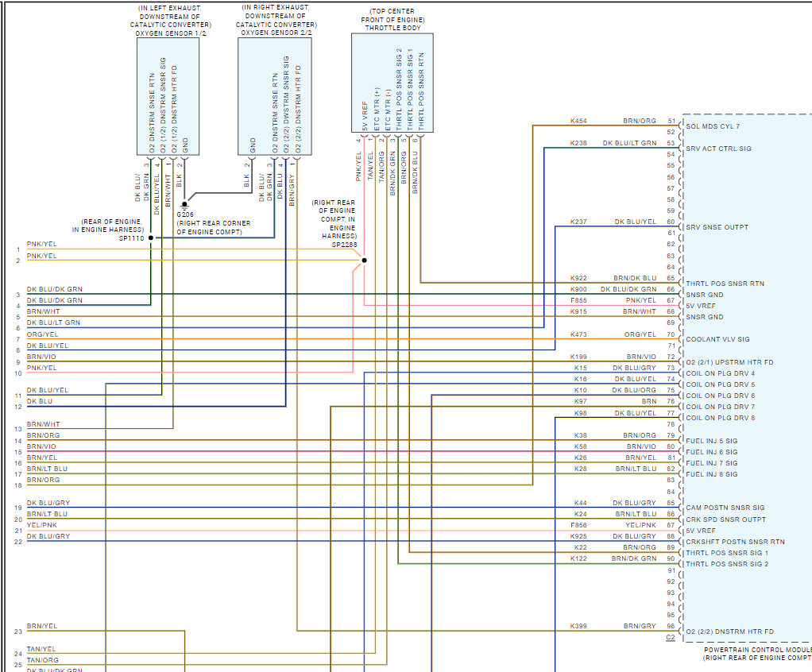Click circuit code K473

click(578, 334)
